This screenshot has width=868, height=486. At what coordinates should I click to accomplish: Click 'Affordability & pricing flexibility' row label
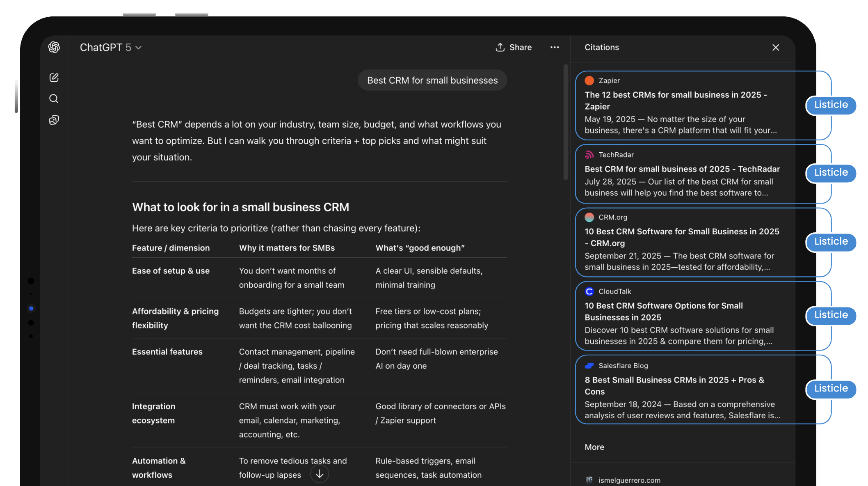(x=175, y=318)
